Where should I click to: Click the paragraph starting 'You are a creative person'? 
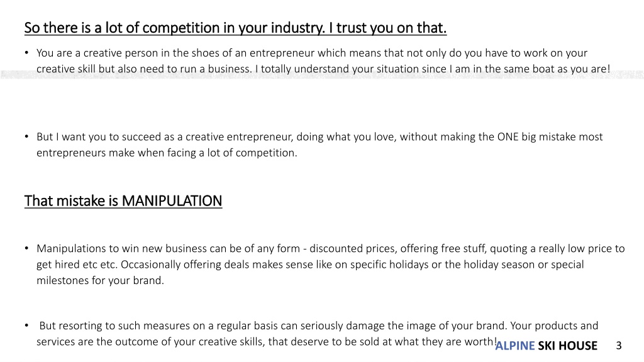[323, 61]
